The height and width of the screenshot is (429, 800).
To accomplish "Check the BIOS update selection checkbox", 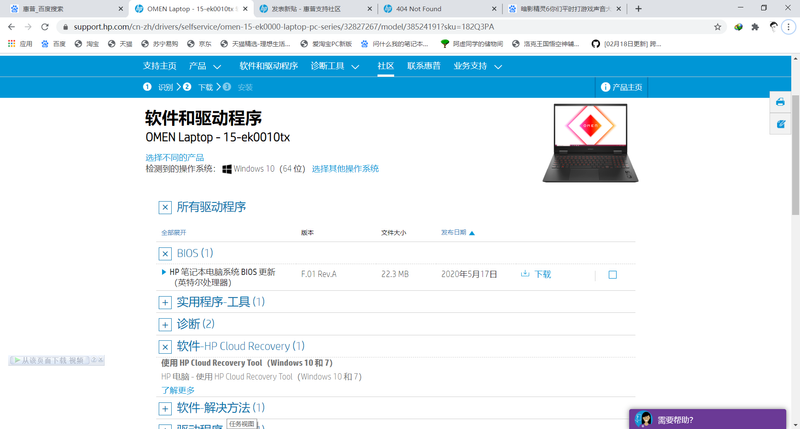I will 613,274.
